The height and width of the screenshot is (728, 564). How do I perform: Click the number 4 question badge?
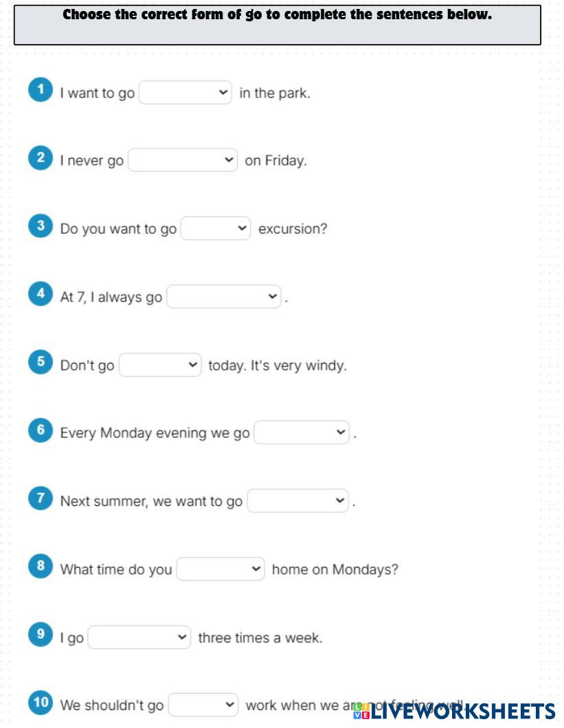tap(41, 294)
